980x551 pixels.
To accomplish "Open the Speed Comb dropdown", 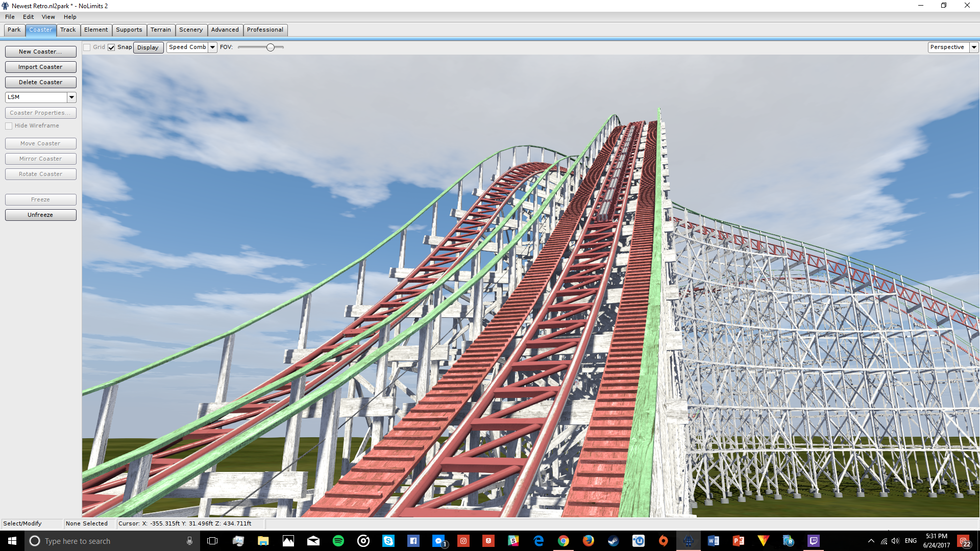I will (212, 47).
